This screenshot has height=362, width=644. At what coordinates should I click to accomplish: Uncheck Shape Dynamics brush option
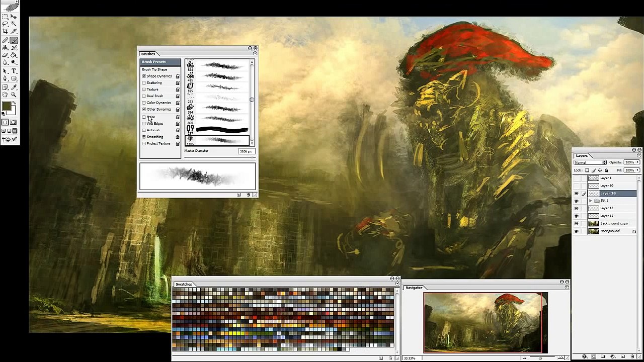tap(144, 76)
